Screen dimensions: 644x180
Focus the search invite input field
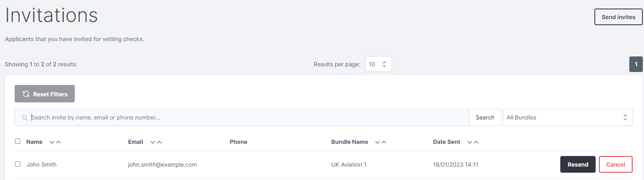[x=249, y=117]
